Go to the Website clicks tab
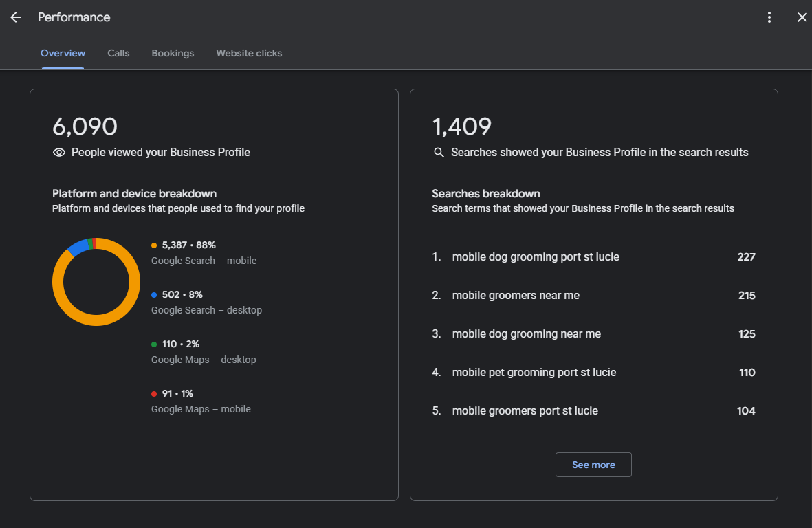The width and height of the screenshot is (812, 528). click(x=249, y=53)
